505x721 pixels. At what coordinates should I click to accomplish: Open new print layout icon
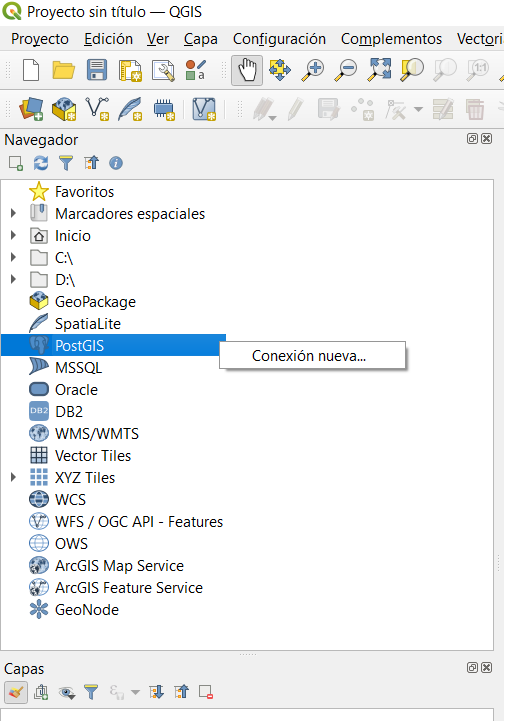[x=130, y=70]
